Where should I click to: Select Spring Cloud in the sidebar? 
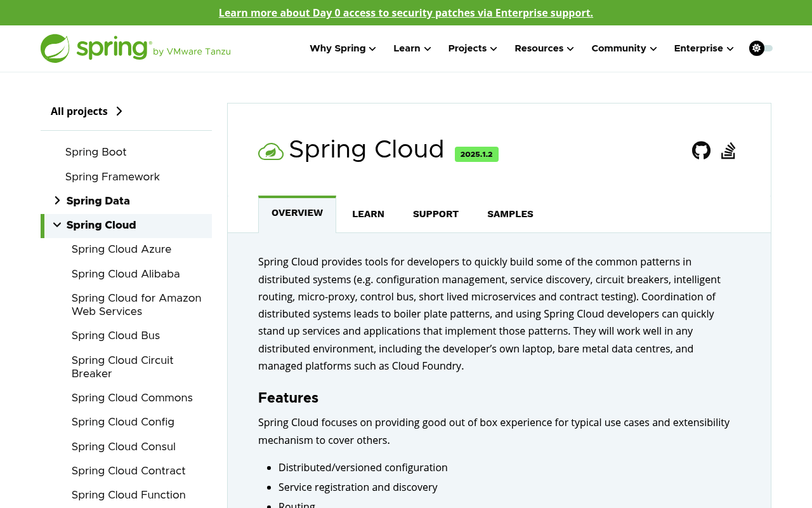click(x=101, y=225)
